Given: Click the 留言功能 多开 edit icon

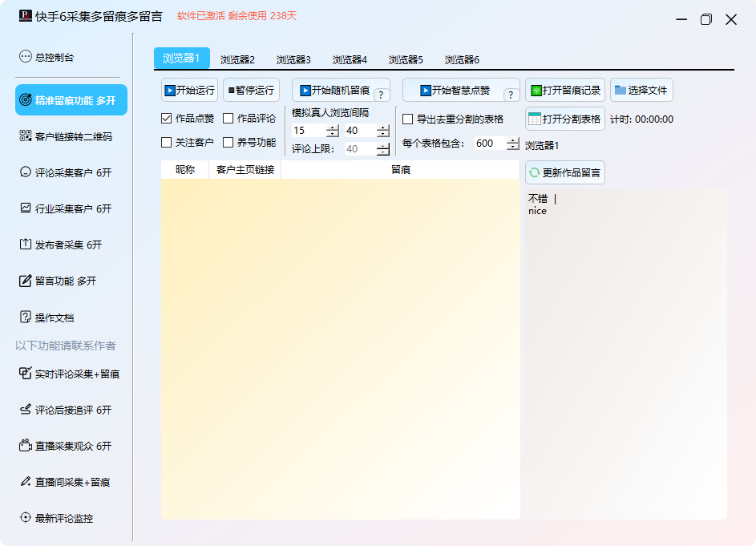Looking at the screenshot, I should (x=25, y=281).
